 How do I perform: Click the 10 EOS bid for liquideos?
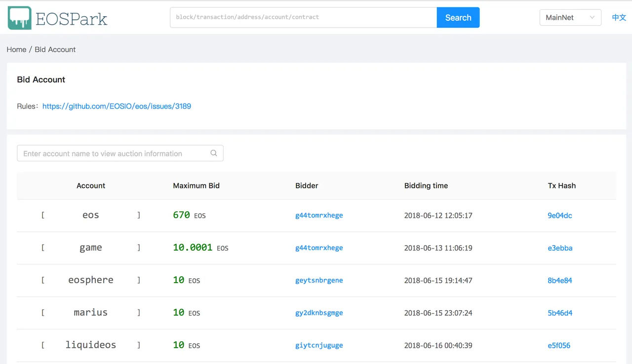(186, 345)
